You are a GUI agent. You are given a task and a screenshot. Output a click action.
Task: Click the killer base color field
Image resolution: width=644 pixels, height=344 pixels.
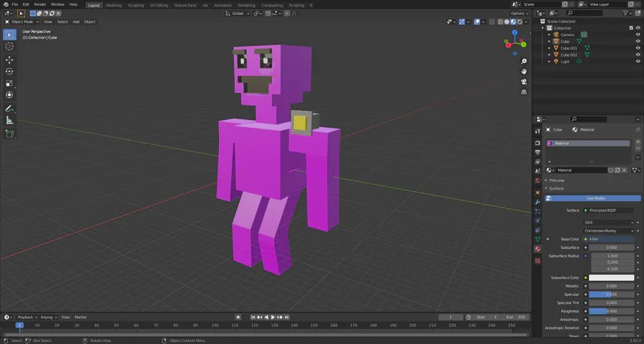coord(609,240)
